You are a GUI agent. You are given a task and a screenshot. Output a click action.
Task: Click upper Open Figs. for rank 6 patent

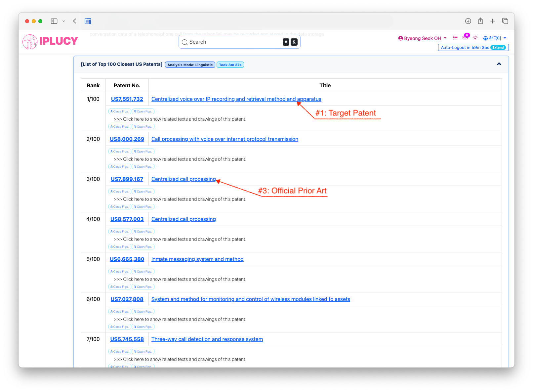tap(143, 312)
